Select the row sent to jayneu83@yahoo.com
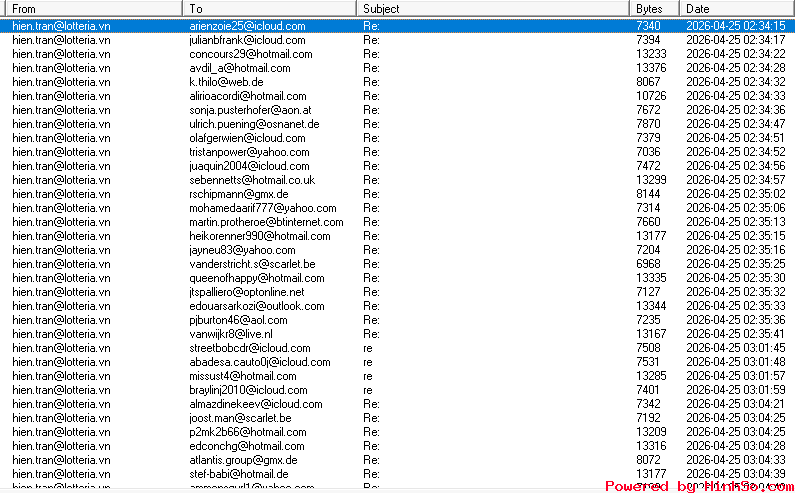The width and height of the screenshot is (795, 493). pyautogui.click(x=398, y=250)
